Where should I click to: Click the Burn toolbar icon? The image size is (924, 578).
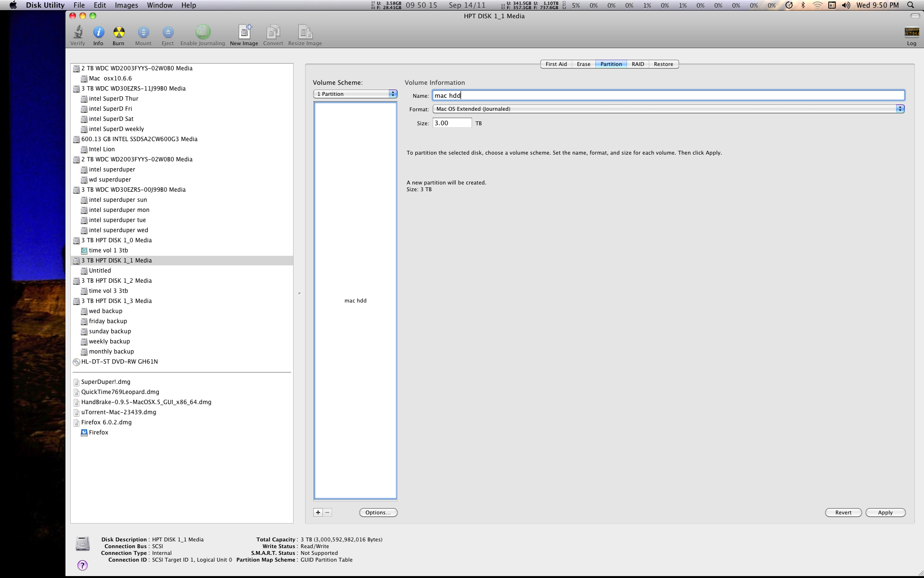pos(118,33)
